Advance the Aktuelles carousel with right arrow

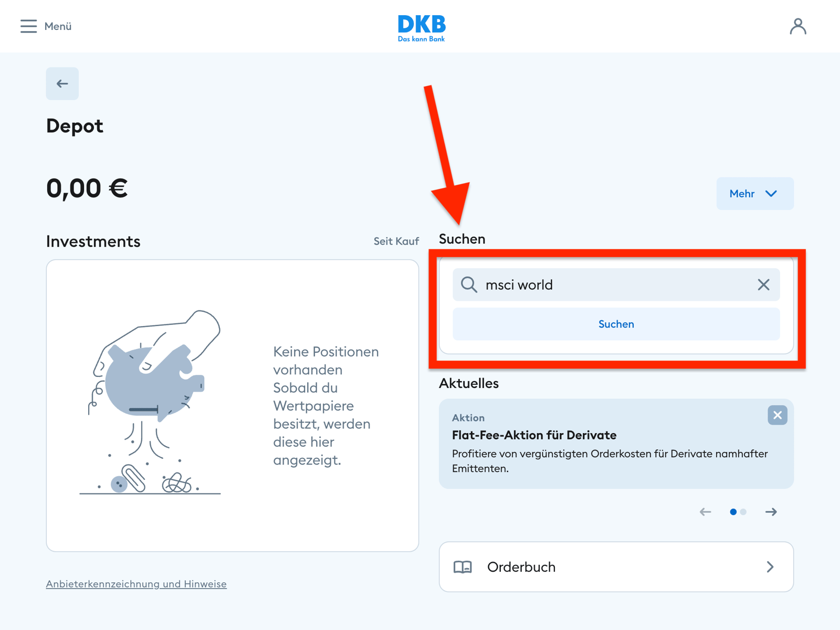(x=771, y=511)
